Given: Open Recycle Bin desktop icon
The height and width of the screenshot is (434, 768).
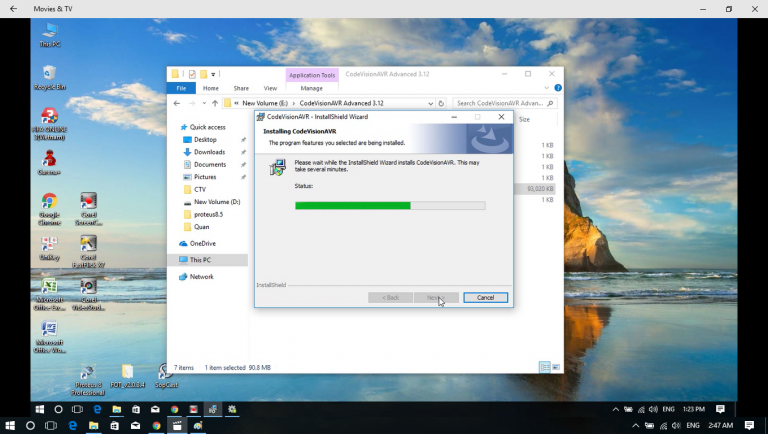Looking at the screenshot, I should tap(49, 77).
